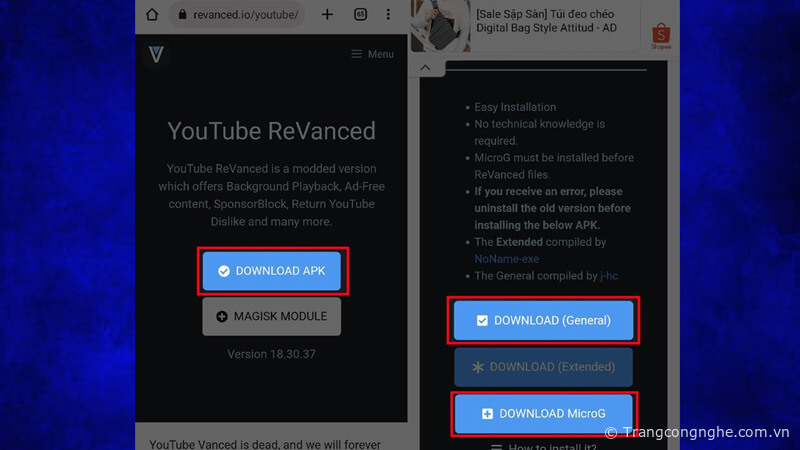Tap the browser home icon
Image resolution: width=800 pixels, height=450 pixels.
tap(152, 15)
